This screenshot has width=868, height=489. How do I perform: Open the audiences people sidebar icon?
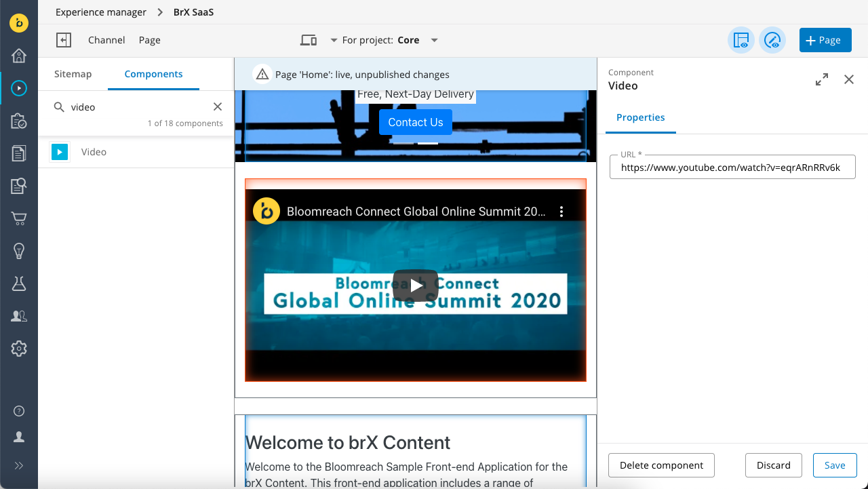(x=19, y=316)
